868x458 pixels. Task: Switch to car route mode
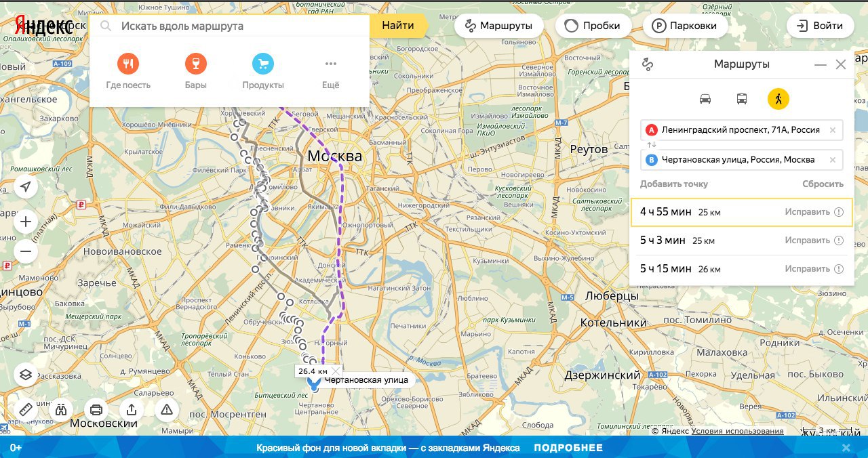coord(705,99)
